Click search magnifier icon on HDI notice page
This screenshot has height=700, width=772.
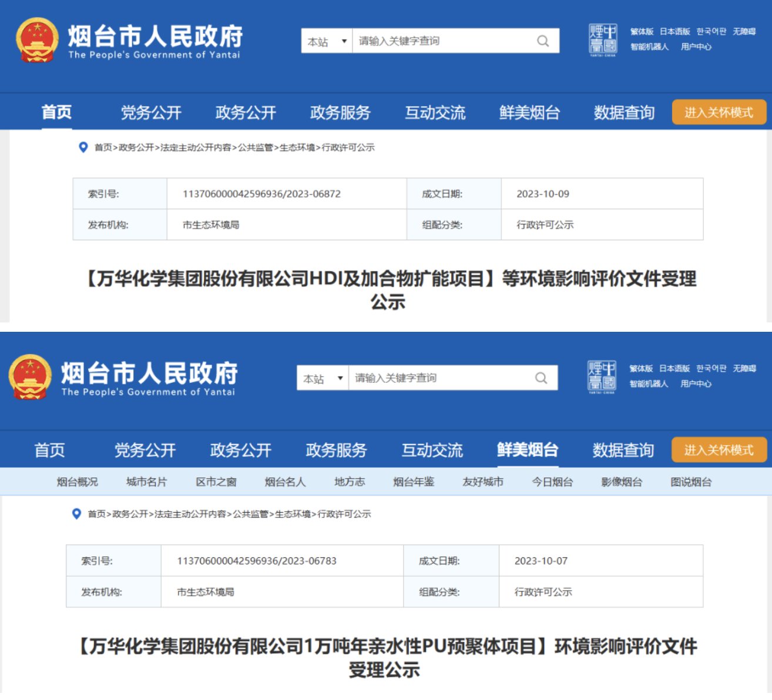pyautogui.click(x=543, y=41)
